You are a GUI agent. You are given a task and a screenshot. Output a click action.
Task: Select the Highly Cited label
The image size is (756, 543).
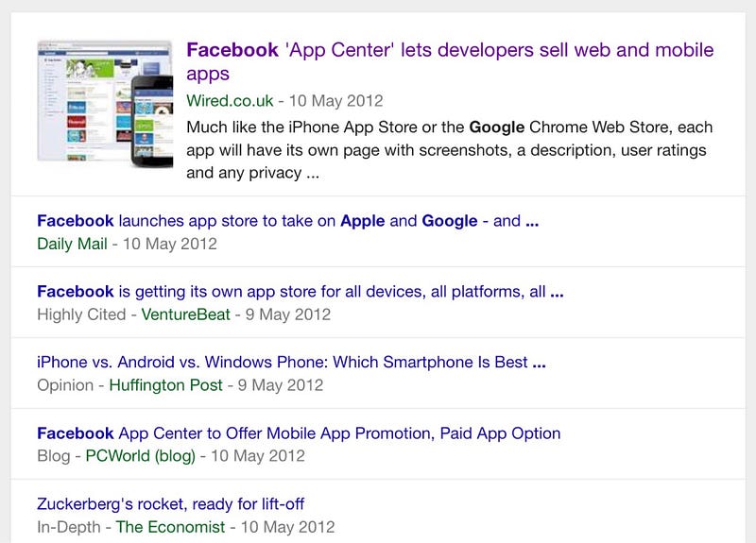(81, 314)
